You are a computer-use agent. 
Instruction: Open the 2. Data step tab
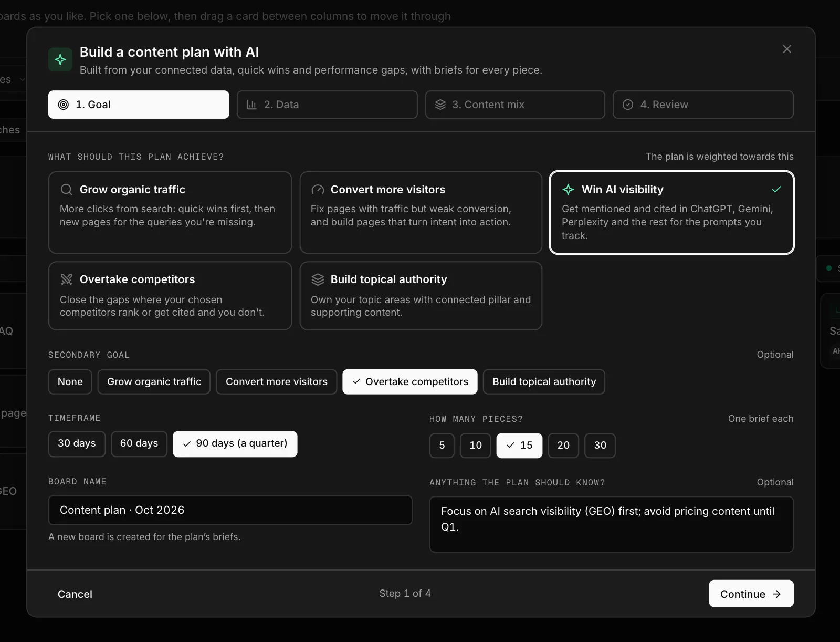click(327, 105)
